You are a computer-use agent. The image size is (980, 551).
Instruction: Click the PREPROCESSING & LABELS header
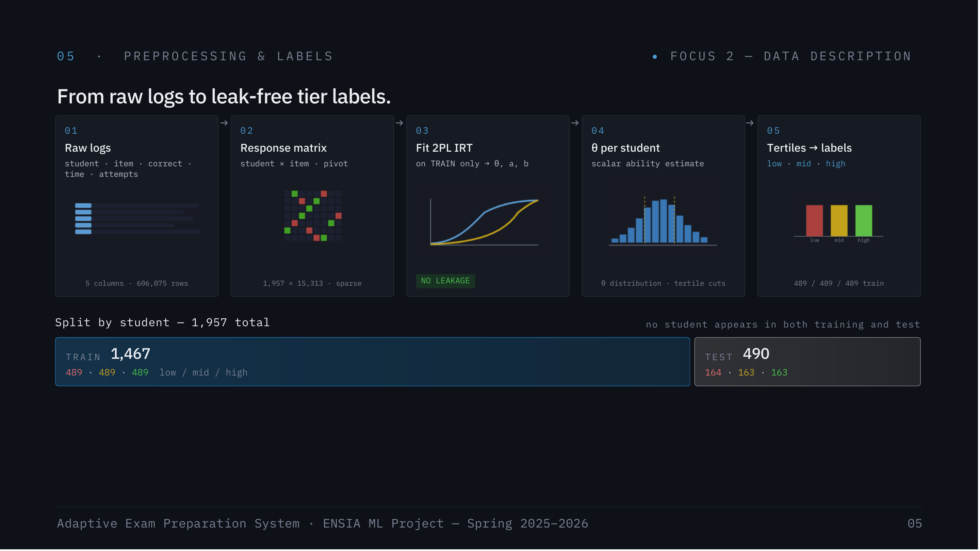[229, 56]
